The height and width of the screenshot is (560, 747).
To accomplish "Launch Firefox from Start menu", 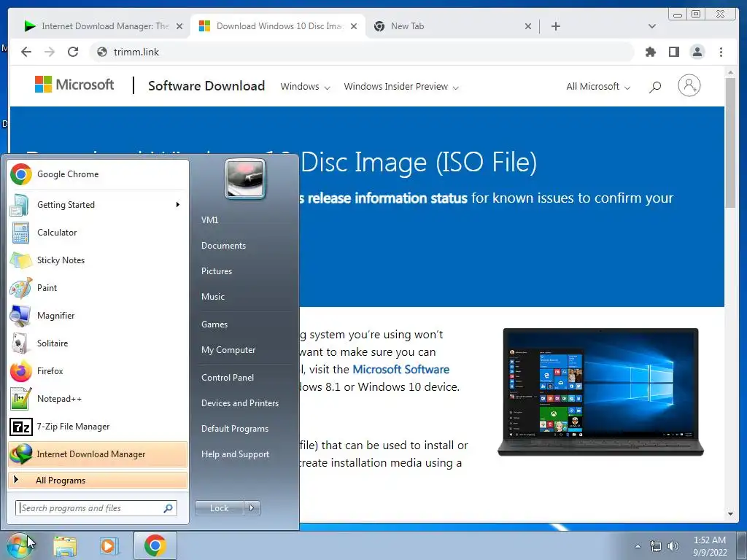I will click(x=98, y=370).
